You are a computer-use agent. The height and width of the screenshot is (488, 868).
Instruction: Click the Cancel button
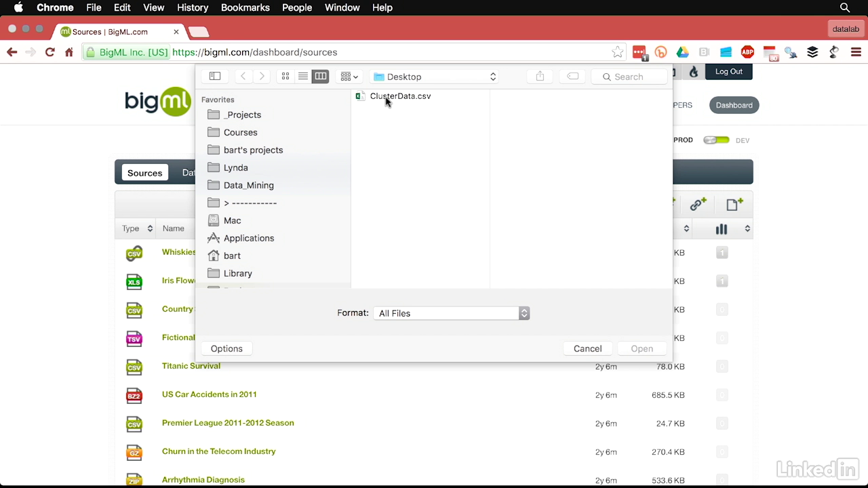[x=587, y=348]
